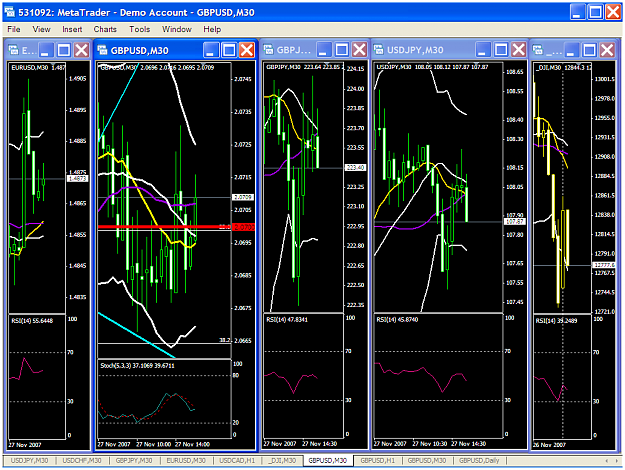Click the red 2.0700 price label

point(244,227)
